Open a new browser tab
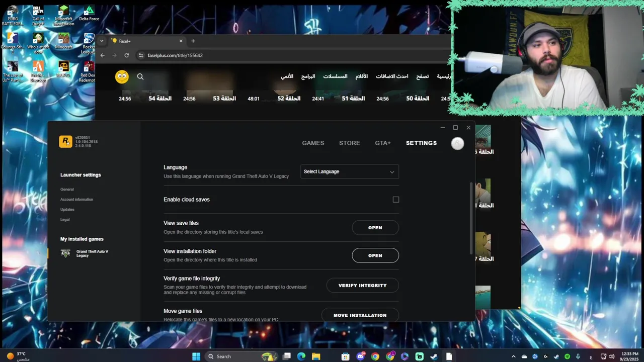 pyautogui.click(x=193, y=41)
